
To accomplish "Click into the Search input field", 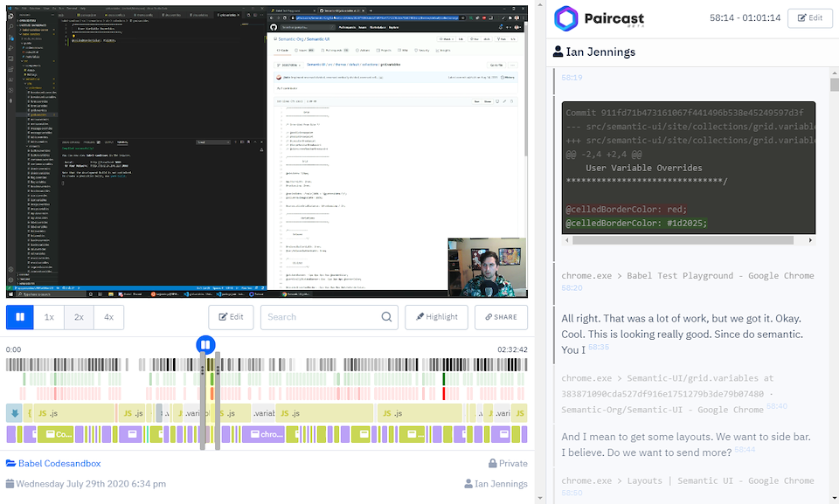I will click(x=319, y=317).
